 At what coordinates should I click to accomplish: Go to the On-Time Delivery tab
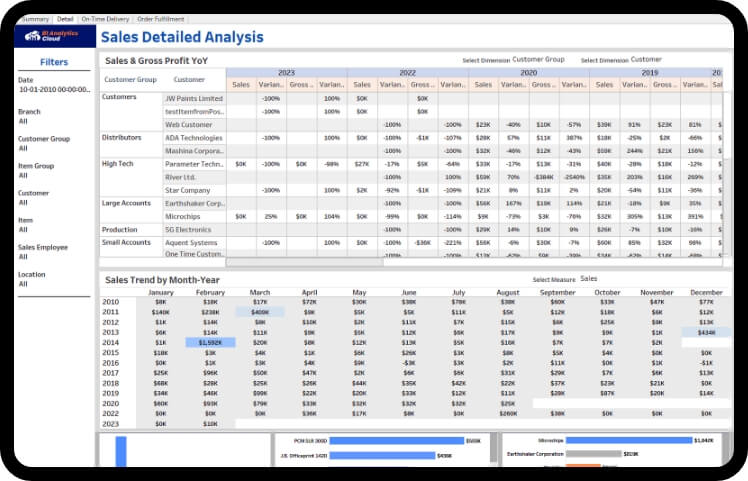pyautogui.click(x=105, y=19)
